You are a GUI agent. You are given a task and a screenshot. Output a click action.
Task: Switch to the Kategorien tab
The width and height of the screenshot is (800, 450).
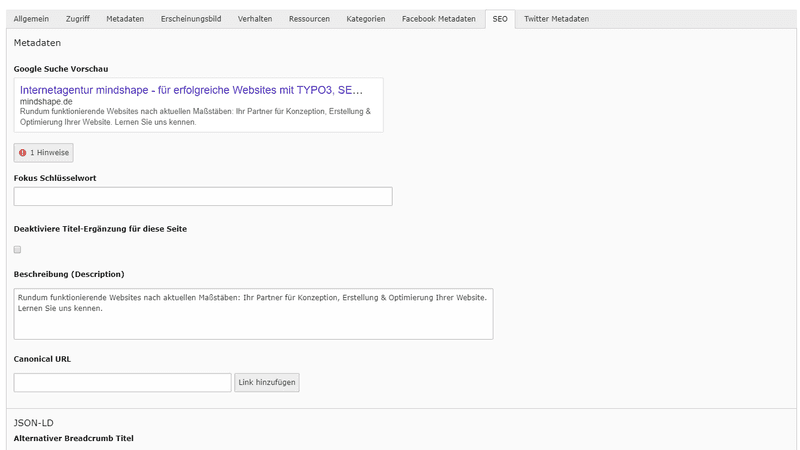(366, 19)
